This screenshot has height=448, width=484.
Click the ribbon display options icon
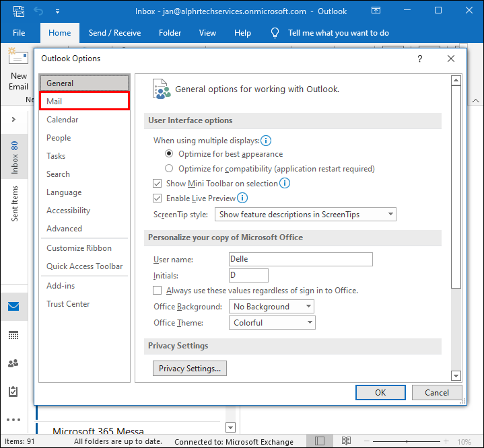click(376, 11)
